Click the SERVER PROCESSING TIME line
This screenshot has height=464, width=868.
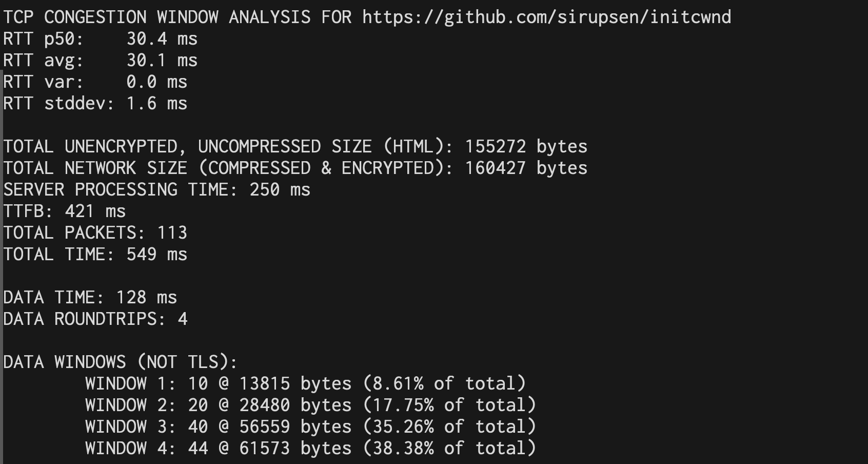click(156, 189)
